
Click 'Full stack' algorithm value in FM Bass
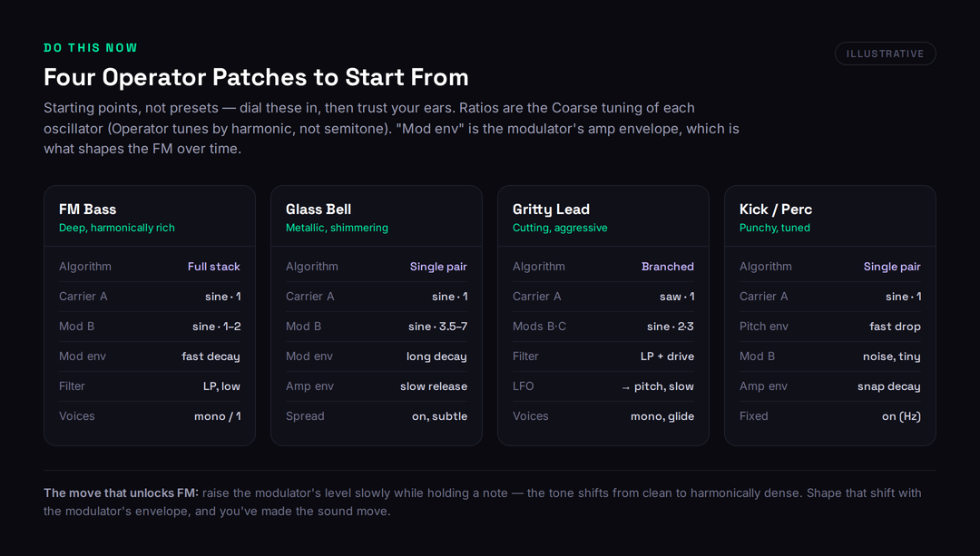point(214,267)
